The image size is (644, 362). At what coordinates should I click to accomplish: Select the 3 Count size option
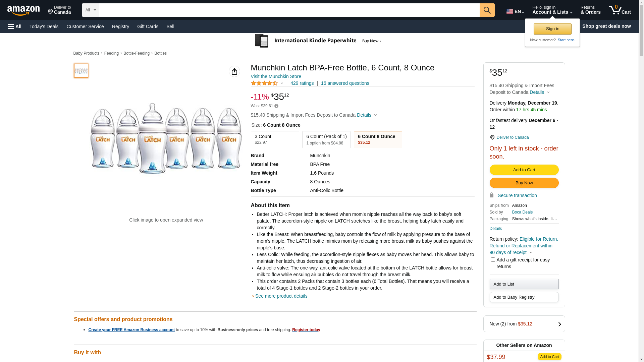(275, 139)
